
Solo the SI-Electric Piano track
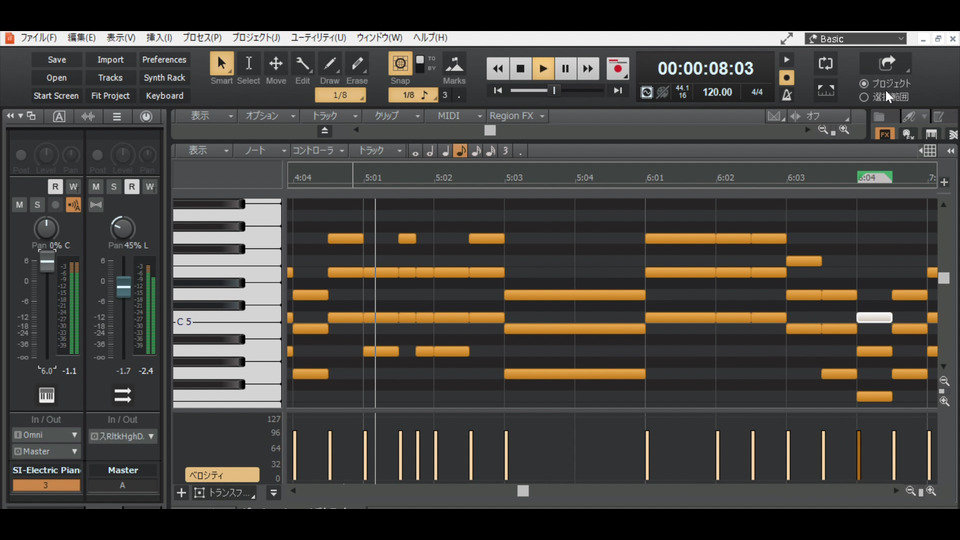click(38, 205)
